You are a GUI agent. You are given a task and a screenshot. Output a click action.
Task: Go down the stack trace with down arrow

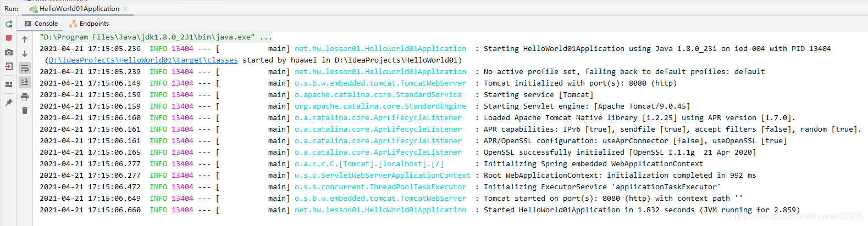coord(25,54)
